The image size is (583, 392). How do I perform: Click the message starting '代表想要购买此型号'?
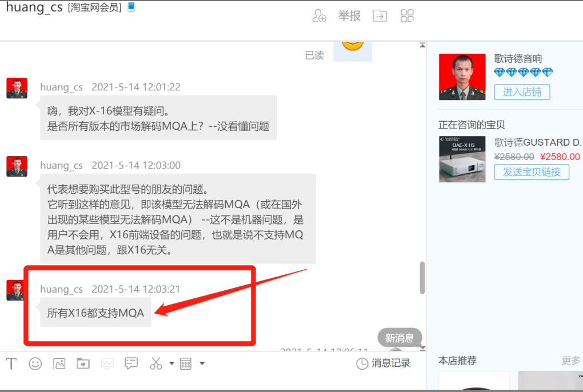178,219
